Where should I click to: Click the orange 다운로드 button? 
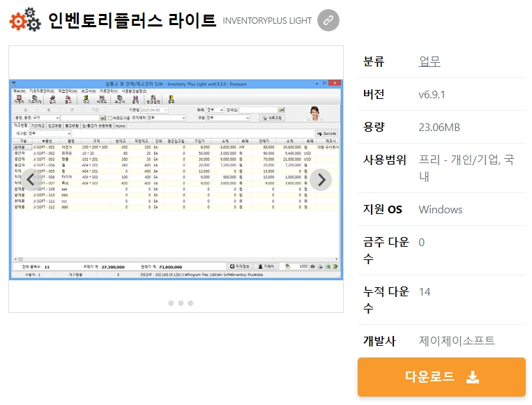[441, 377]
